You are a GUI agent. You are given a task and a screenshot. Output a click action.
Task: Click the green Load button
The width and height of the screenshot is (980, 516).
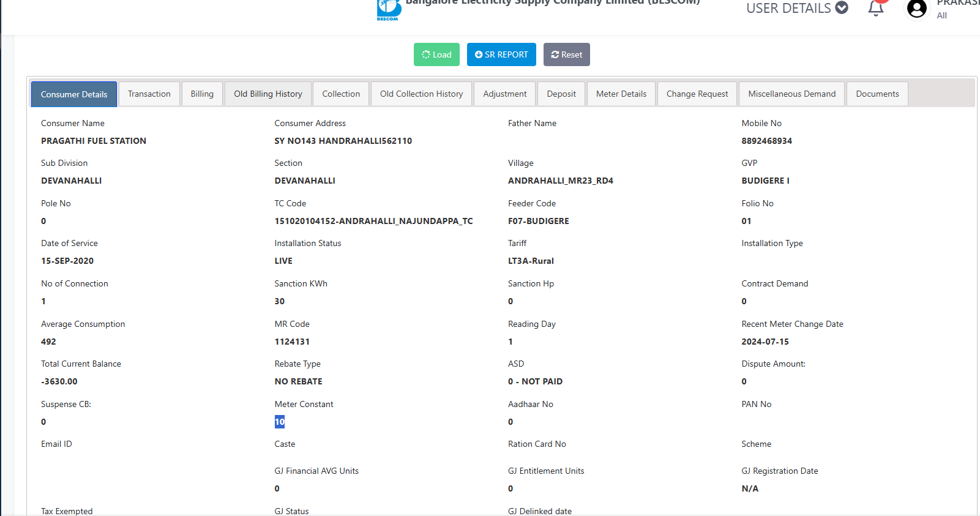click(x=436, y=54)
